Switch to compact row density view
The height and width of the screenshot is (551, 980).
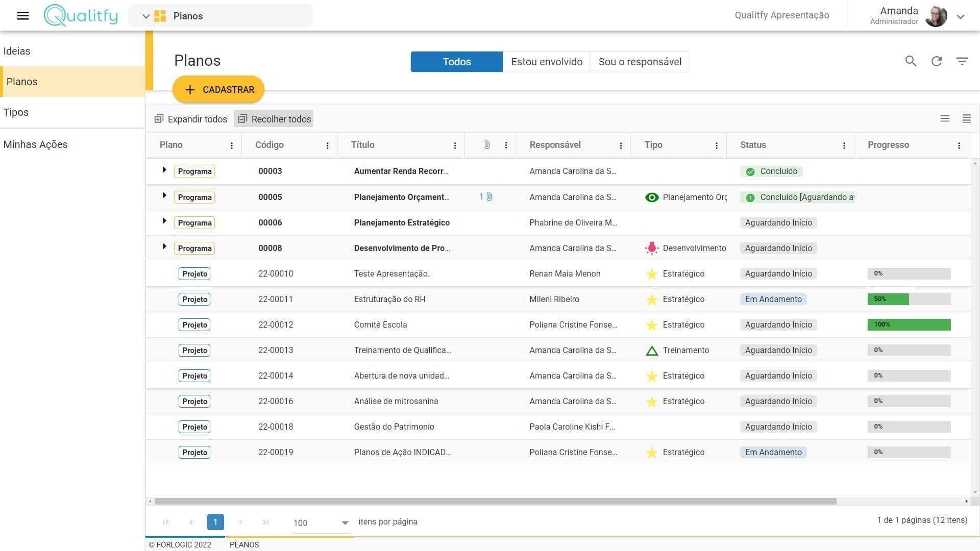point(966,118)
